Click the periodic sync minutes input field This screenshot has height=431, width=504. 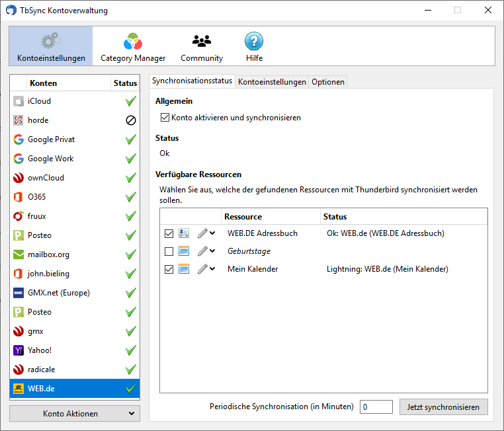(x=376, y=407)
